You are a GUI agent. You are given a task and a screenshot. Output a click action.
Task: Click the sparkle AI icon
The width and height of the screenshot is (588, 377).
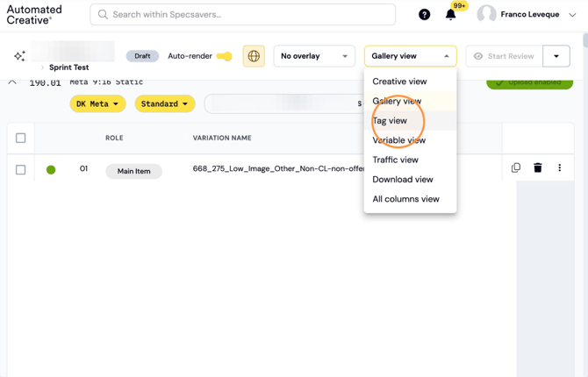point(19,56)
